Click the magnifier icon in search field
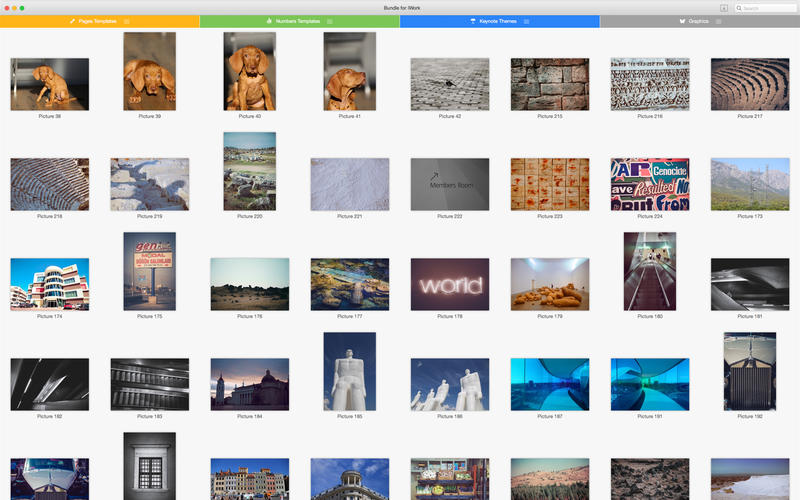 [739, 8]
